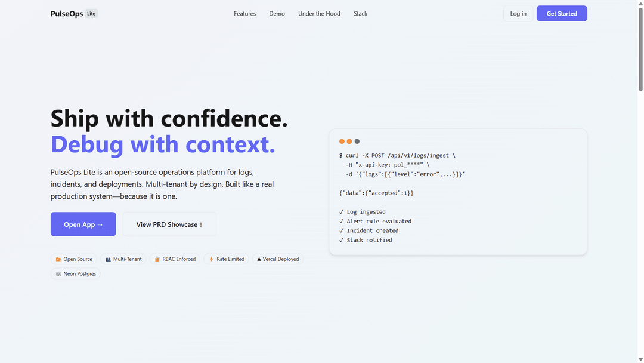This screenshot has height=363, width=644.
Task: Click the "Debug with context." headline
Action: click(163, 144)
